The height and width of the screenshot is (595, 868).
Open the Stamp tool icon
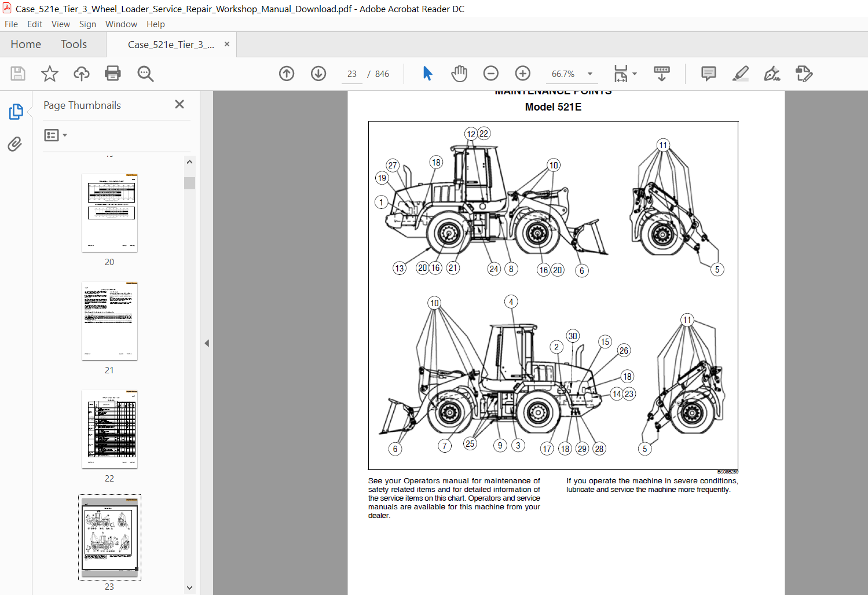point(804,74)
